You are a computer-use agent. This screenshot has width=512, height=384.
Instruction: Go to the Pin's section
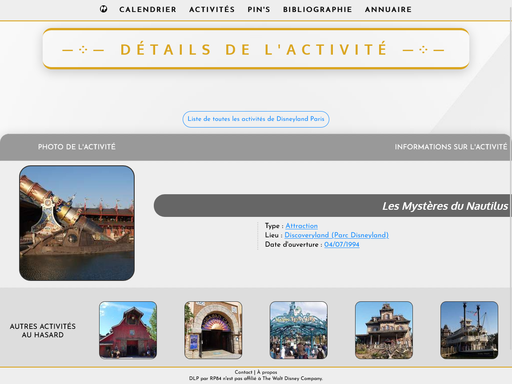[x=259, y=9]
